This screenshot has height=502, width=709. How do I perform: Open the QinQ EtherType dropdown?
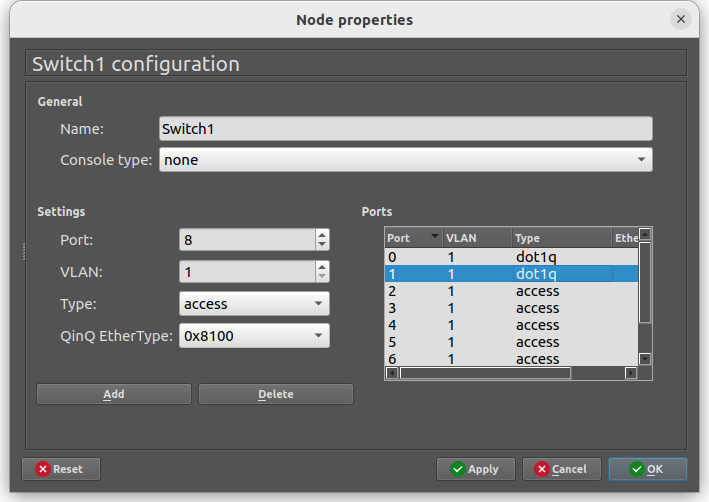point(254,336)
